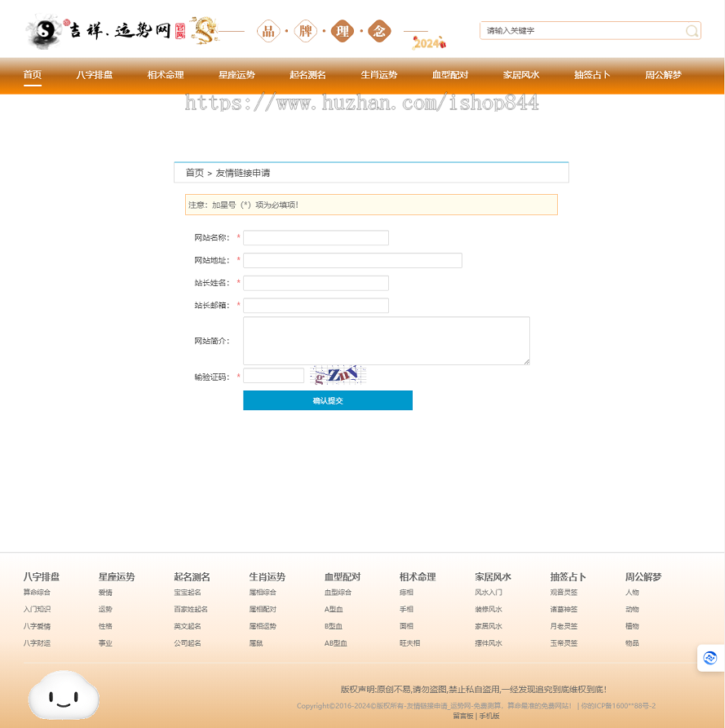Open the 宝宝起名 footer link
Screen dimensions: 725x728
coord(188,593)
